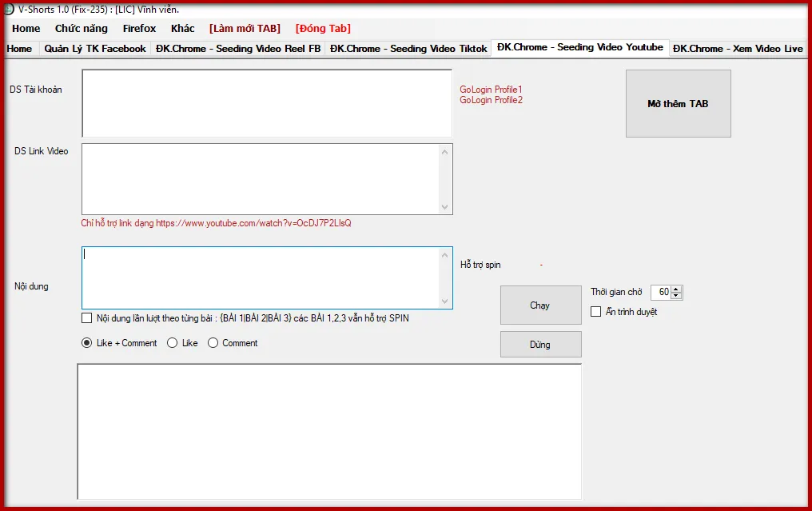Click the GoLogin Profile1 text
Screen dimensions: 812x511
(x=491, y=90)
